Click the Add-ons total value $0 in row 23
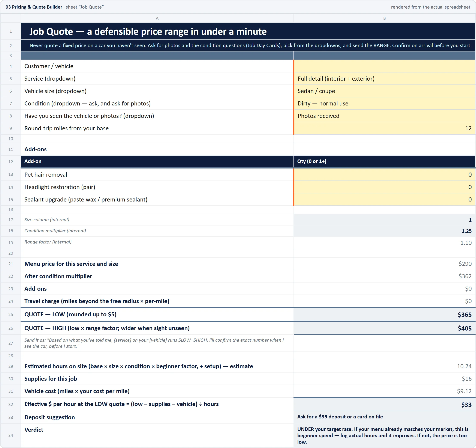476x448 pixels. [468, 289]
